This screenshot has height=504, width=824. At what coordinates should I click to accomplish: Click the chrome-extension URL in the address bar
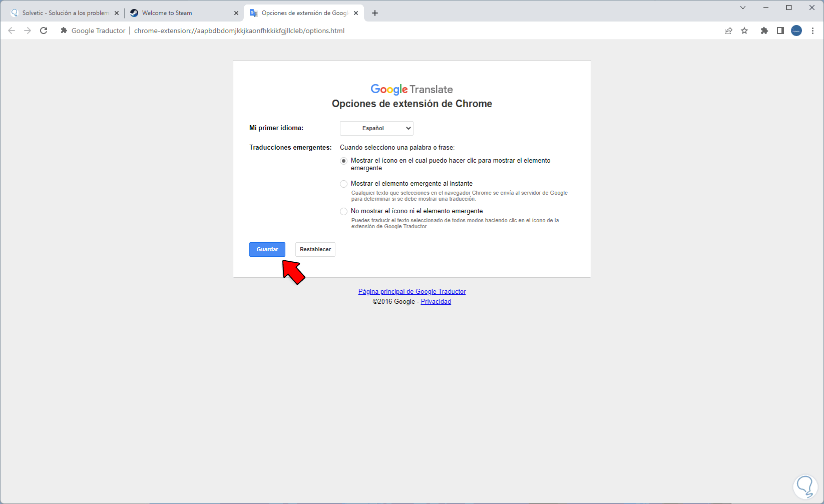click(239, 31)
